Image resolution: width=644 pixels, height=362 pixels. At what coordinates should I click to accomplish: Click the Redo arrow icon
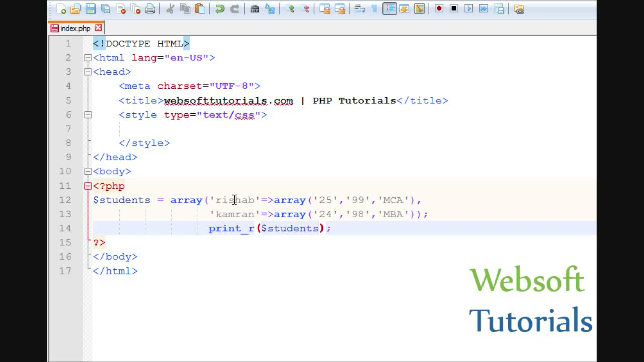tap(235, 9)
